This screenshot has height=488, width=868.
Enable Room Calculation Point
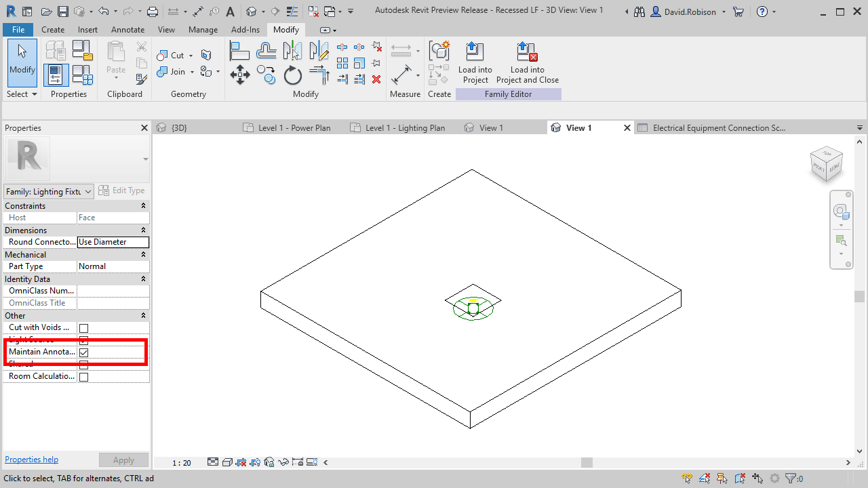point(83,376)
